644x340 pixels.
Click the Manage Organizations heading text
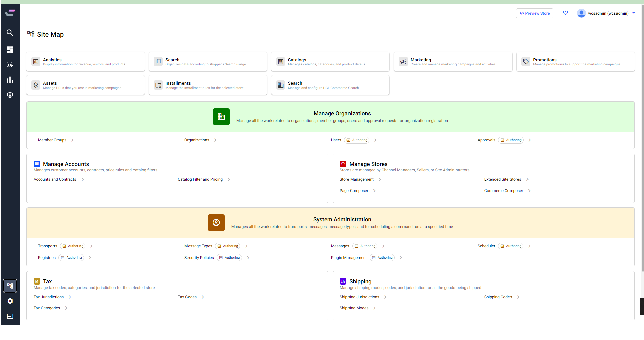click(342, 113)
